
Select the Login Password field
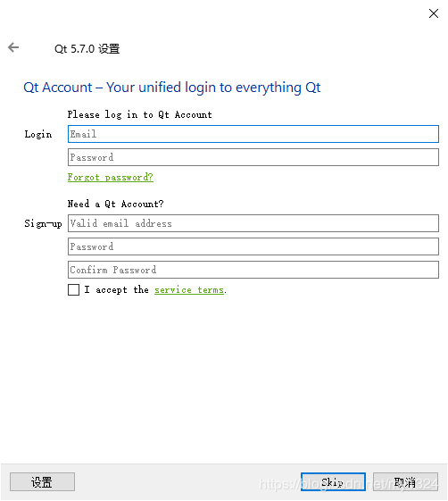253,157
